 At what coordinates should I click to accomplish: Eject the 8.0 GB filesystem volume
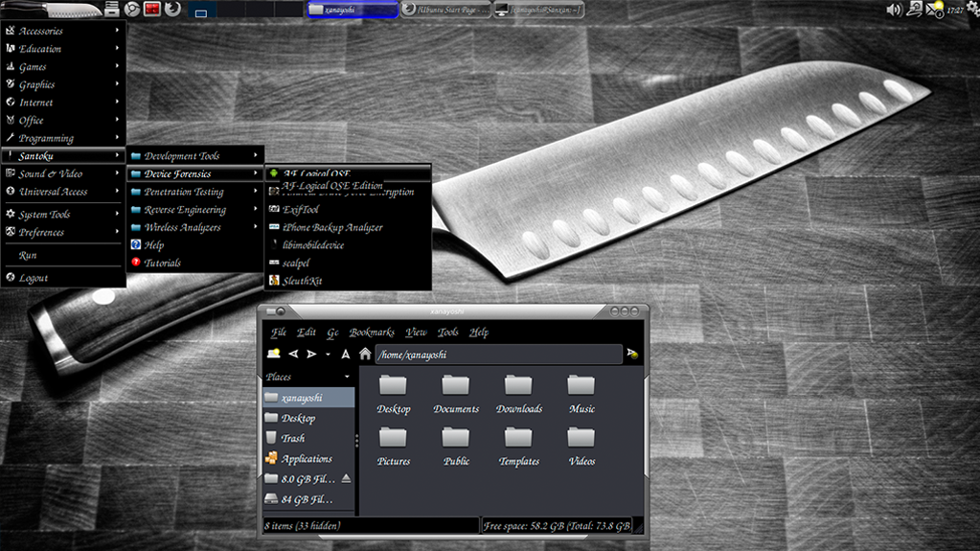coord(346,478)
